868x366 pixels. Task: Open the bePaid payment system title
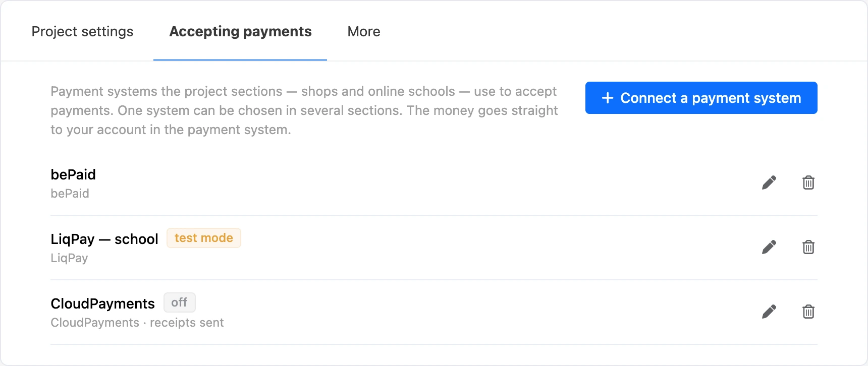[x=73, y=174]
